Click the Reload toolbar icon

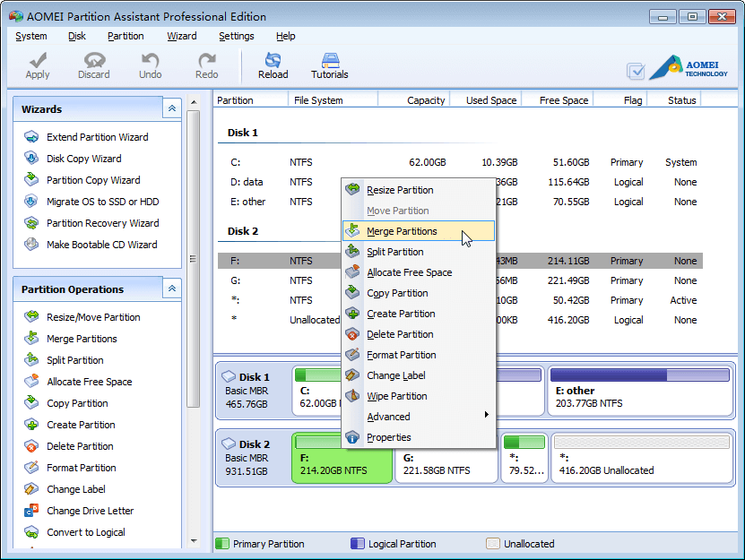[273, 65]
